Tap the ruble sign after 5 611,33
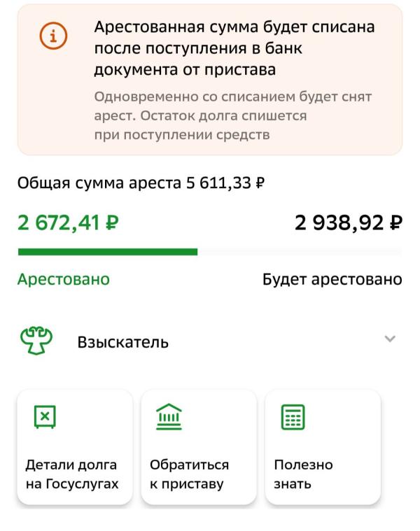The image size is (420, 531). (260, 185)
